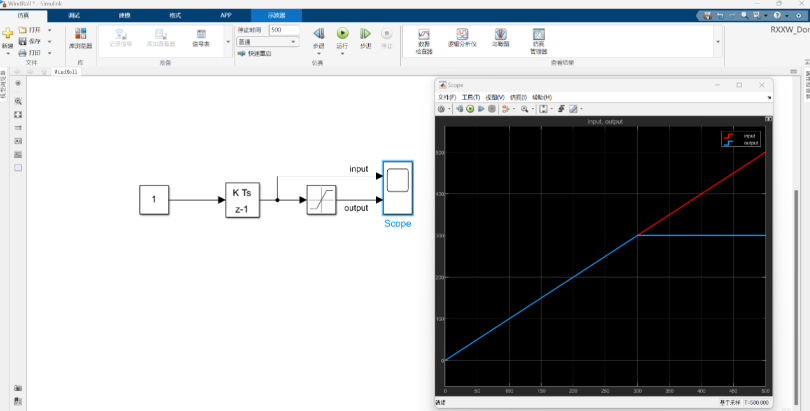The height and width of the screenshot is (411, 810).
Task: Open the Data Inspector icon
Action: coord(423,39)
